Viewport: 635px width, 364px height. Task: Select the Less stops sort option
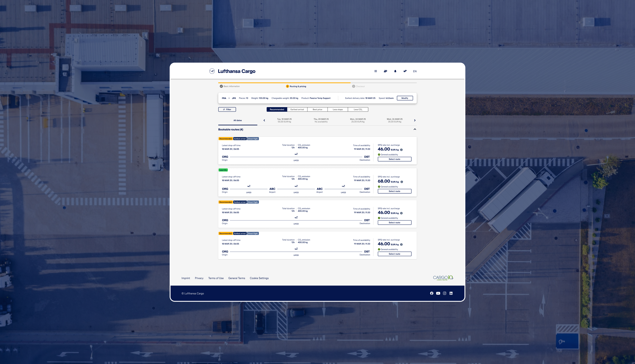point(338,109)
